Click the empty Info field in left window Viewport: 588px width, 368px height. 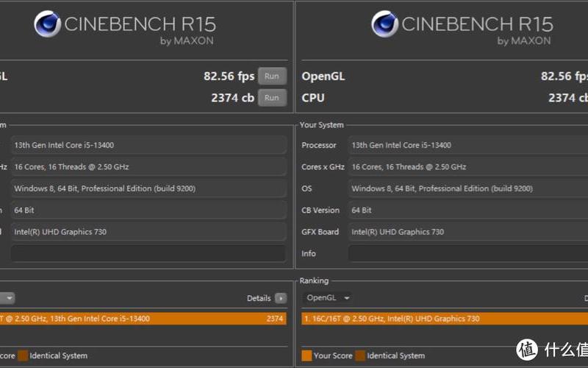click(148, 253)
